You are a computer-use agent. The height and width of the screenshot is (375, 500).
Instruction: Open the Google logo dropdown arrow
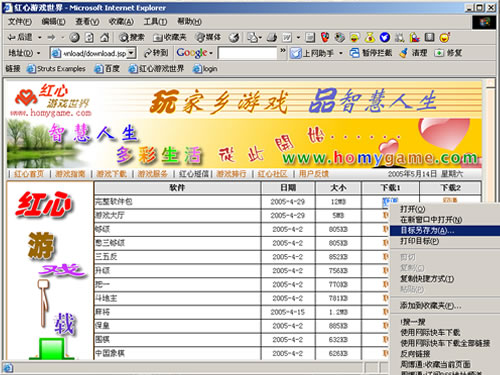[x=211, y=53]
